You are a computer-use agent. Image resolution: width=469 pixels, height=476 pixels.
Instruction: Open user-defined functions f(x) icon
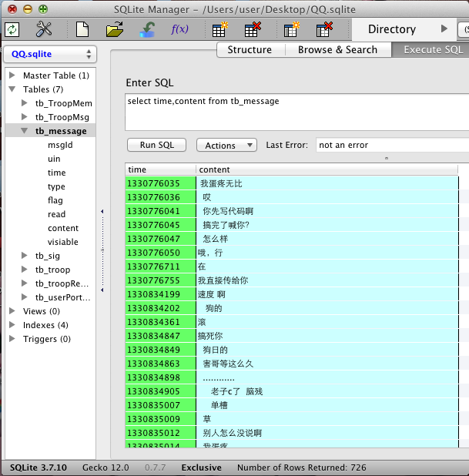click(179, 29)
